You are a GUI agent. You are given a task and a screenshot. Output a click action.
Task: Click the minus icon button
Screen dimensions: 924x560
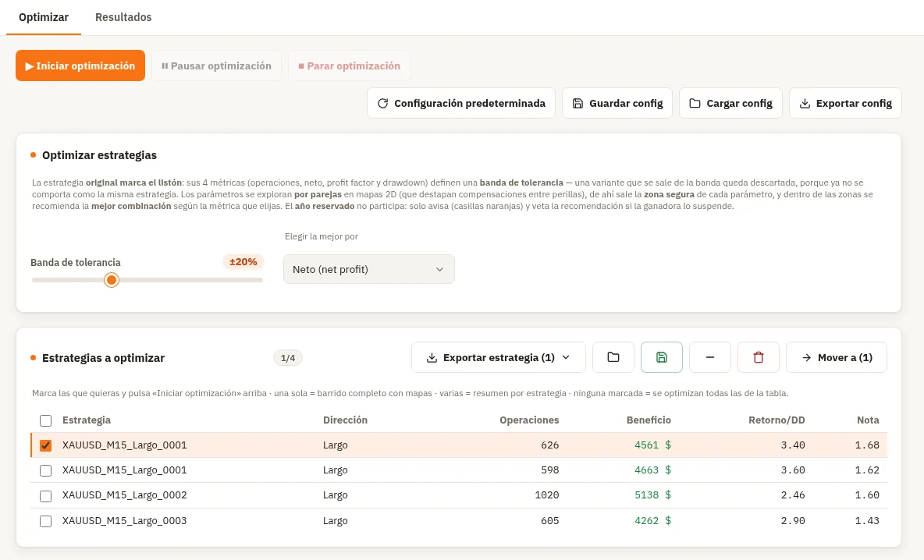(x=709, y=357)
